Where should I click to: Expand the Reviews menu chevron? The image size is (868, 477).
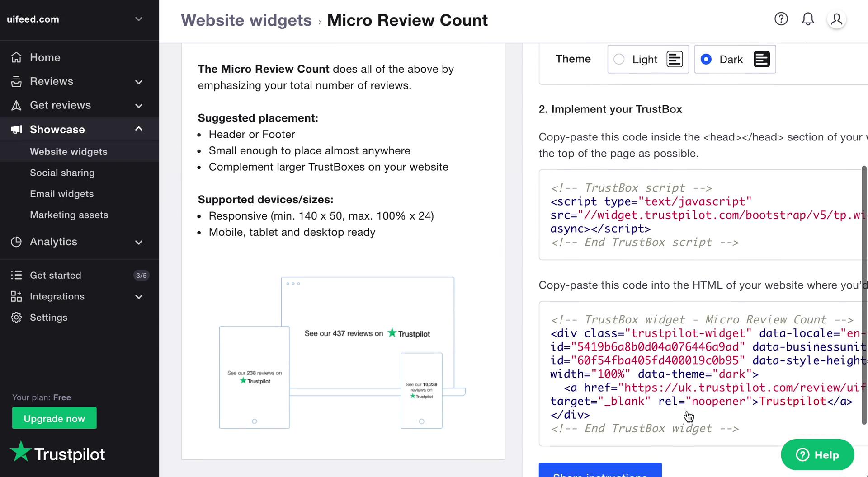[139, 82]
